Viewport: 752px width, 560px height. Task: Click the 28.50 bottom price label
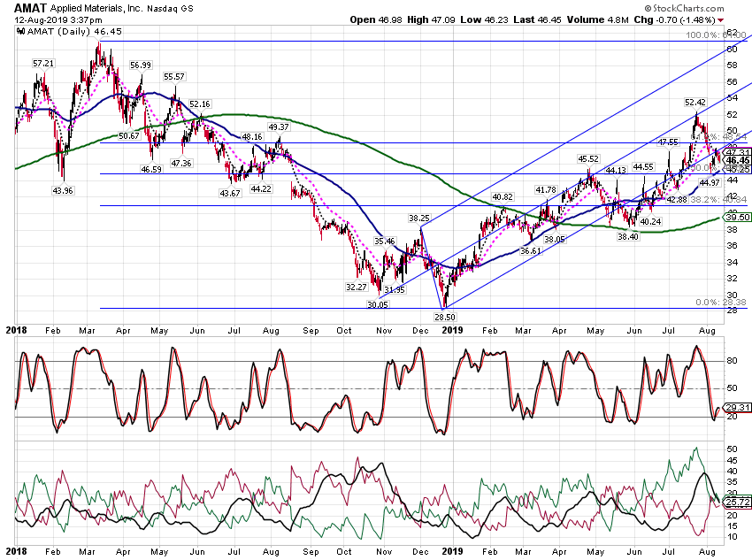coord(445,317)
